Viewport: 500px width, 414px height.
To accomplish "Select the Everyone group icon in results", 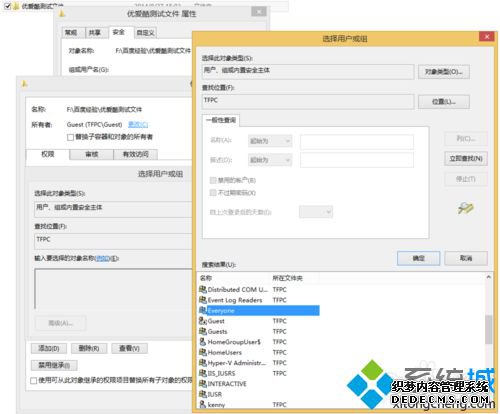I will [203, 310].
